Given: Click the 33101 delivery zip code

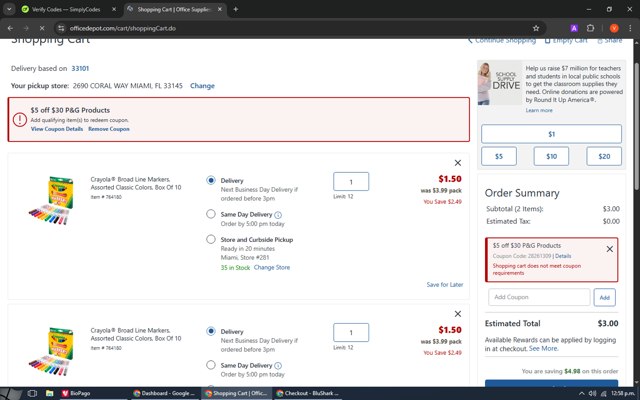Looking at the screenshot, I should (x=80, y=69).
